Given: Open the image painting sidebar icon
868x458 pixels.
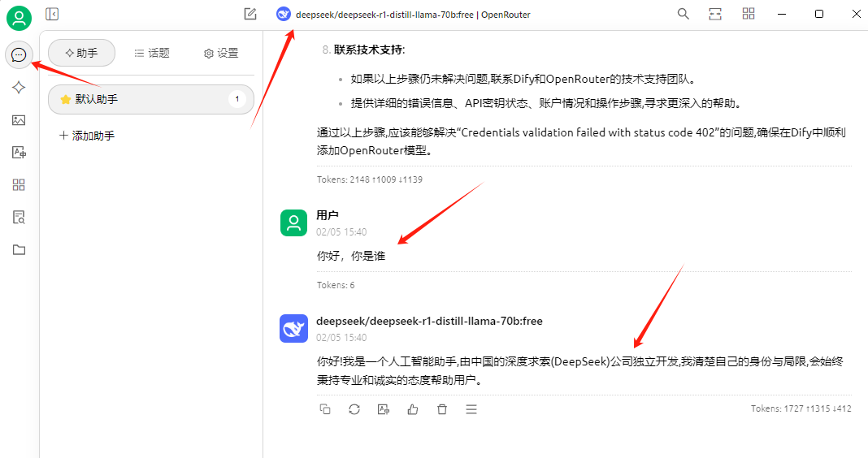Looking at the screenshot, I should click(x=19, y=120).
